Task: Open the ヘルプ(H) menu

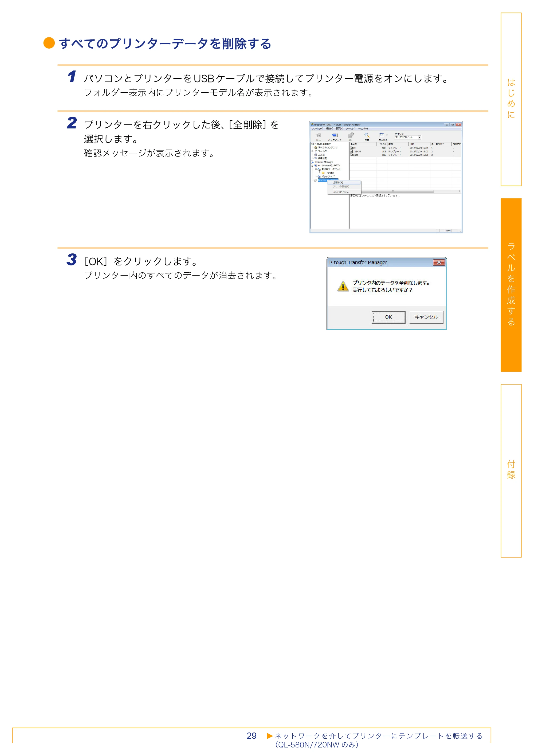Action: point(363,129)
